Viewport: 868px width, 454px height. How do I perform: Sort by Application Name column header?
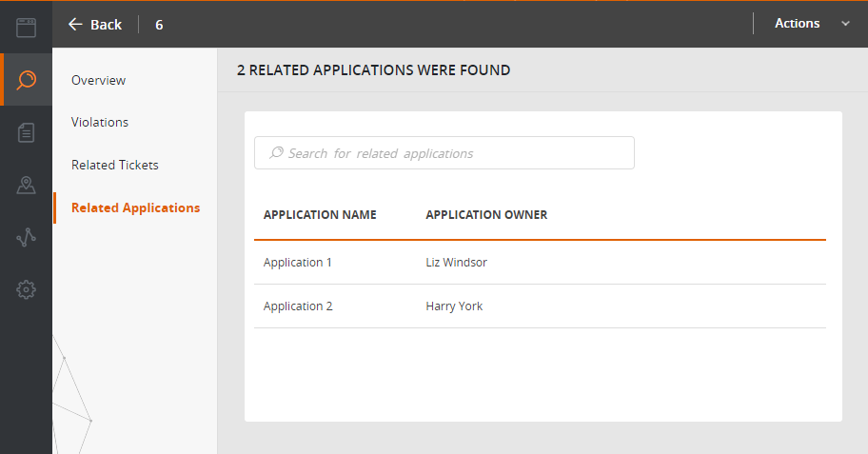[320, 215]
